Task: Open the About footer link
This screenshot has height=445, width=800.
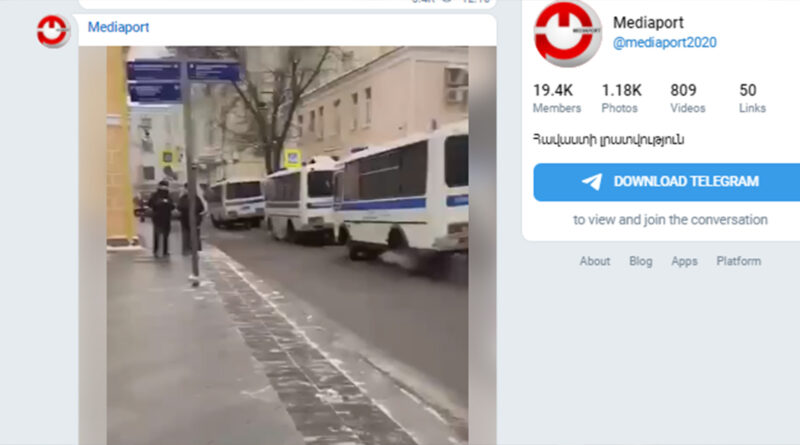Action: [594, 261]
